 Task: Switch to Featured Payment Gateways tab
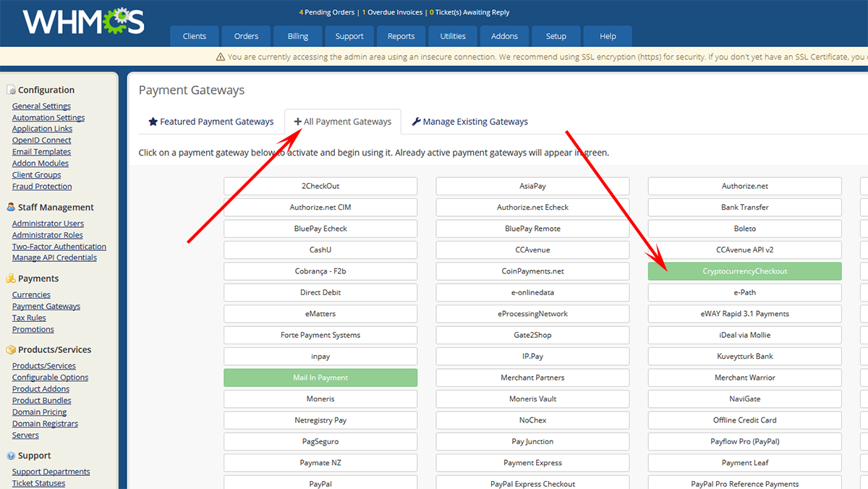211,122
